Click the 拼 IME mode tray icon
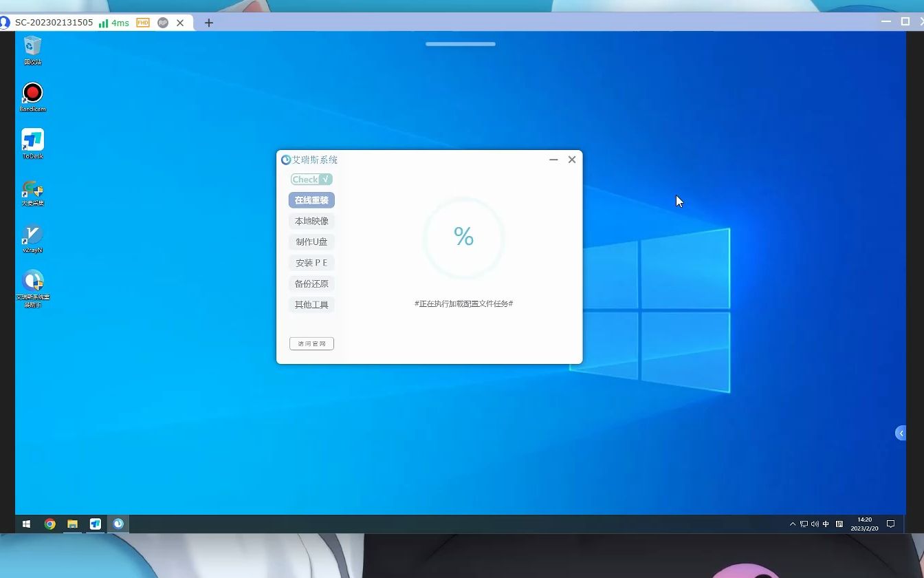This screenshot has height=578, width=924. pyautogui.click(x=839, y=524)
